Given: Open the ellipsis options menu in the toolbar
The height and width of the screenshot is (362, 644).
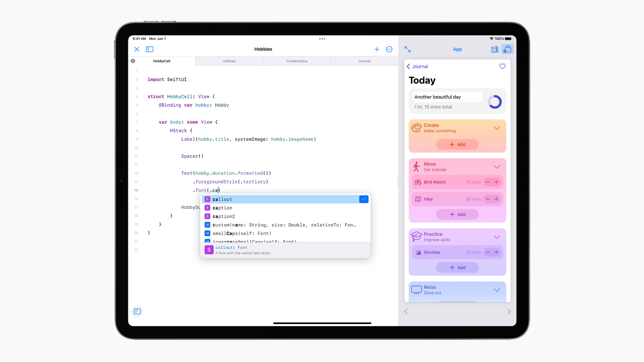Looking at the screenshot, I should coord(389,49).
